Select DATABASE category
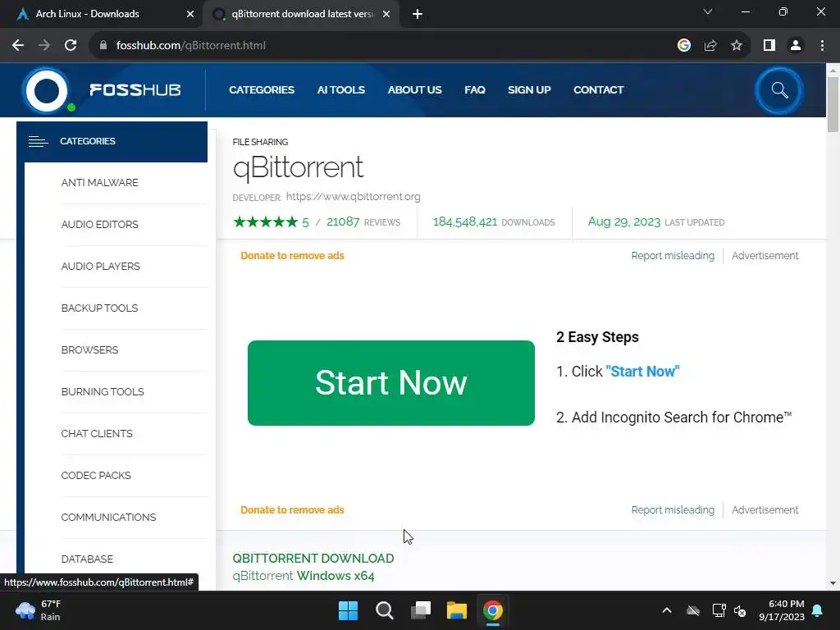This screenshot has height=630, width=840. pos(87,559)
